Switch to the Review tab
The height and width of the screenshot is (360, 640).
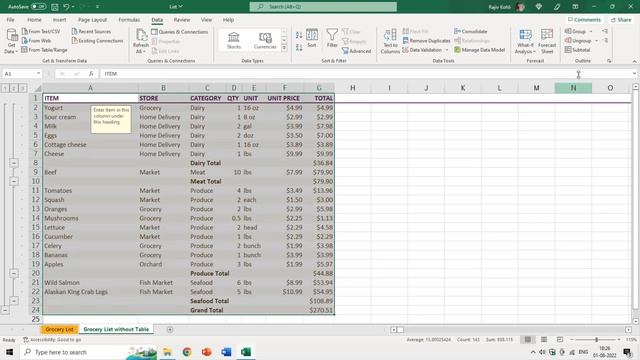182,20
